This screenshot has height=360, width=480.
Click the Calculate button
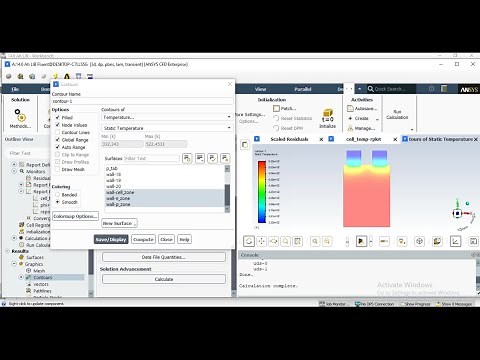(x=164, y=279)
